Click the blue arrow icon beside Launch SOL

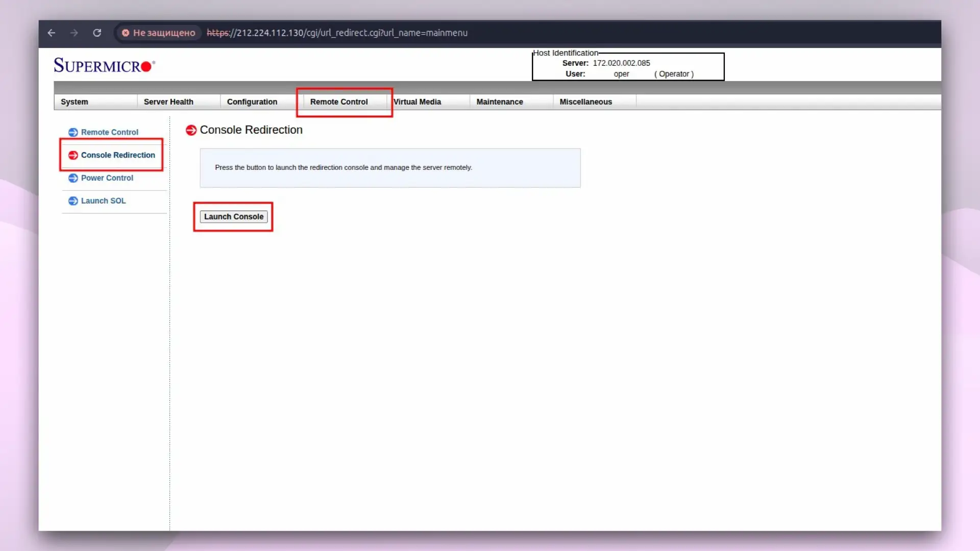tap(73, 201)
